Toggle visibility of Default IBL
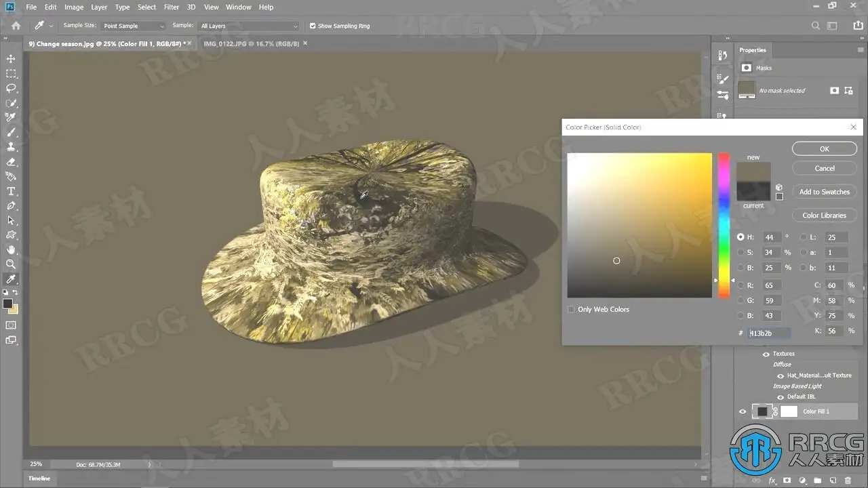Image resolution: width=868 pixels, height=488 pixels. [780, 397]
